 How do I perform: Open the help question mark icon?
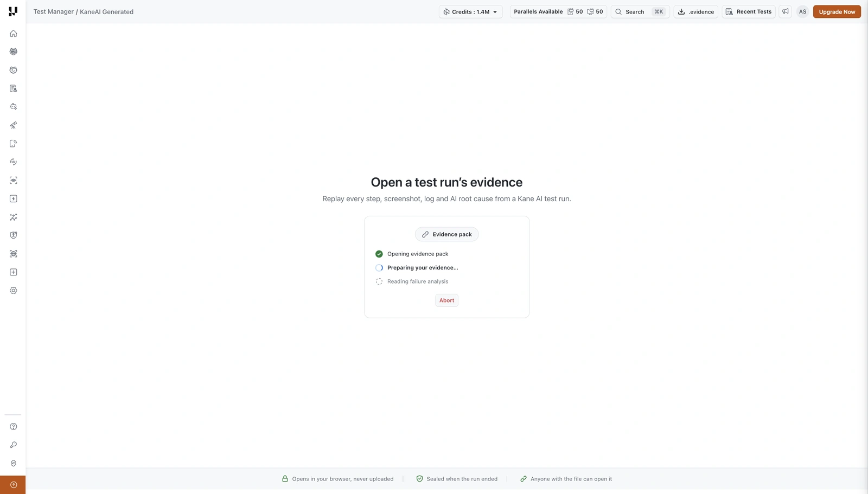click(14, 427)
